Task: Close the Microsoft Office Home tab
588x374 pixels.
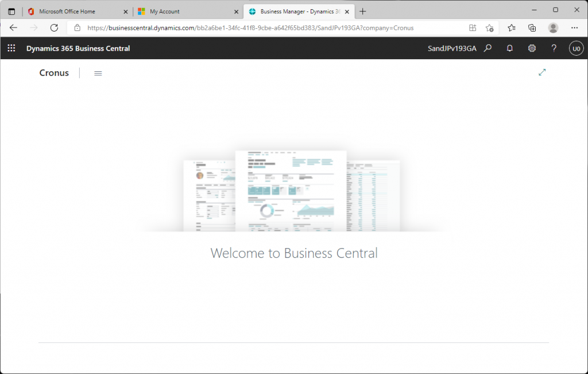Action: 126,11
